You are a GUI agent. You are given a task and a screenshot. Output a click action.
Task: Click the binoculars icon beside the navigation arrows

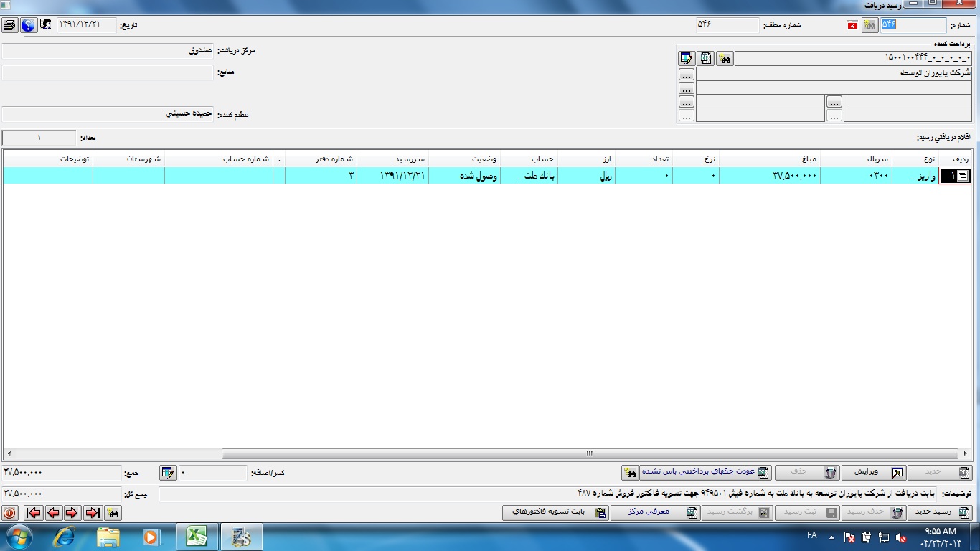click(113, 513)
